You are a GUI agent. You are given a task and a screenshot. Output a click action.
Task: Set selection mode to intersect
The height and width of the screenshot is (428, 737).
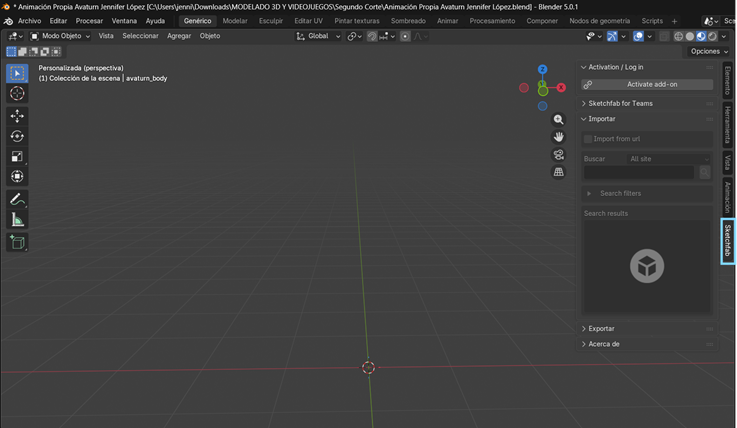click(x=56, y=52)
